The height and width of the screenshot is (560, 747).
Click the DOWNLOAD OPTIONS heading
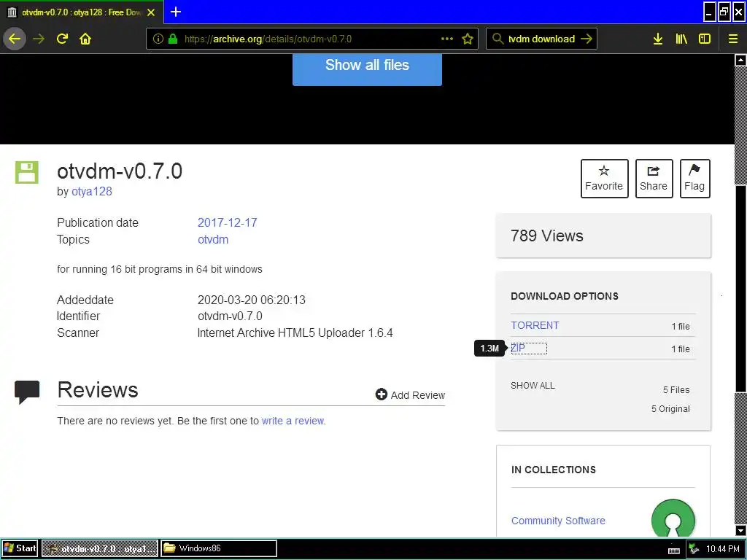pos(565,296)
